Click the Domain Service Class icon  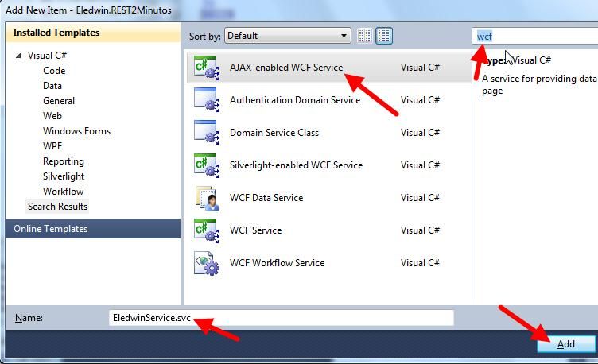tap(206, 133)
